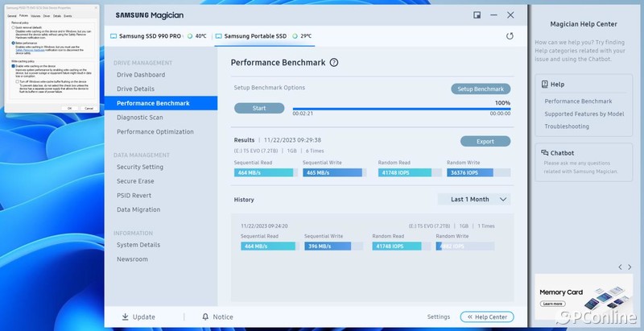The height and width of the screenshot is (331, 644).
Task: Click the compact window mode icon
Action: pyautogui.click(x=477, y=14)
